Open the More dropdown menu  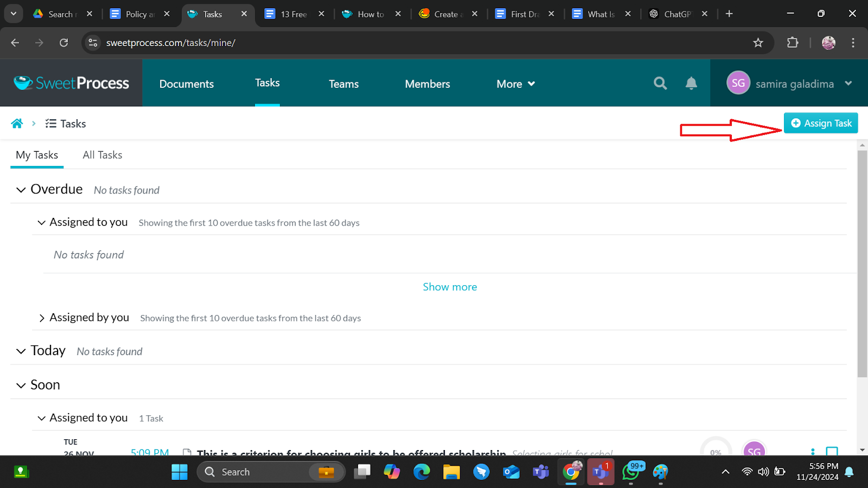pyautogui.click(x=515, y=84)
